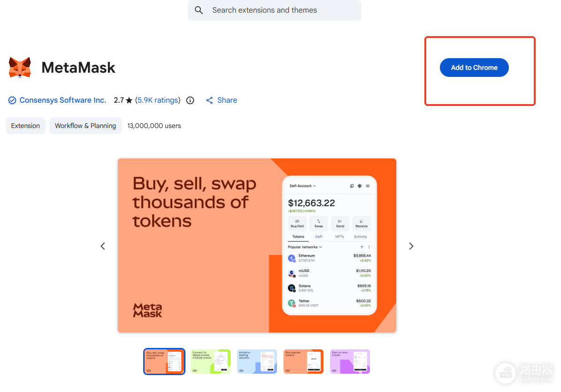The height and width of the screenshot is (392, 561).
Task: Select the first orange screenshot thumbnail
Action: [x=164, y=362]
